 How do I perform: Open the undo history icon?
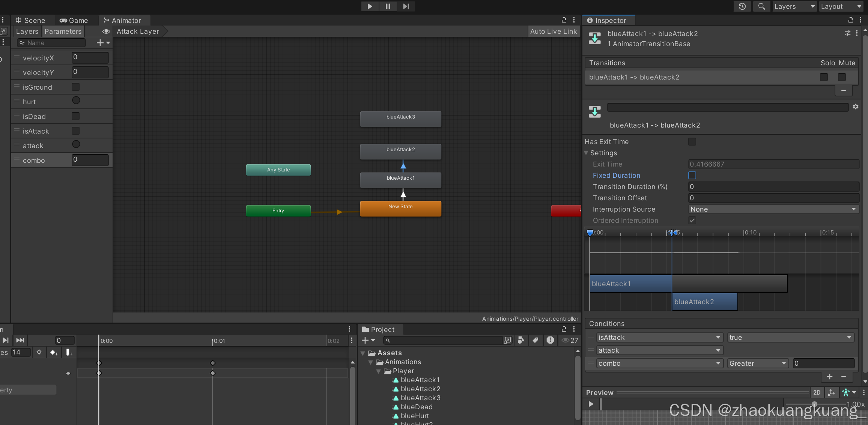[742, 6]
